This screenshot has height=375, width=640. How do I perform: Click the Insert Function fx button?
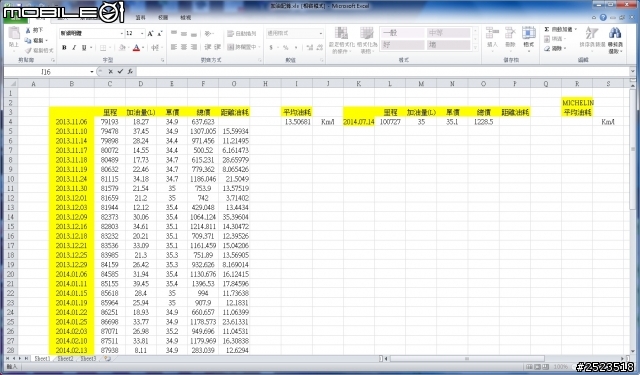point(130,72)
